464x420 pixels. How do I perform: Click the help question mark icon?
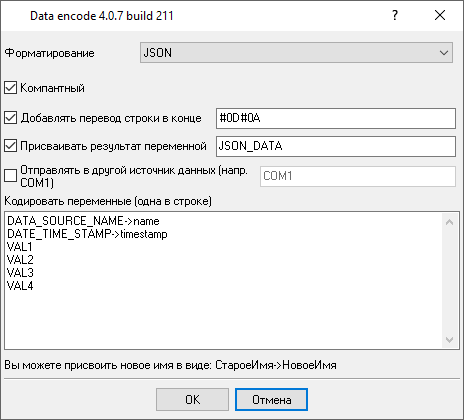[x=395, y=15]
